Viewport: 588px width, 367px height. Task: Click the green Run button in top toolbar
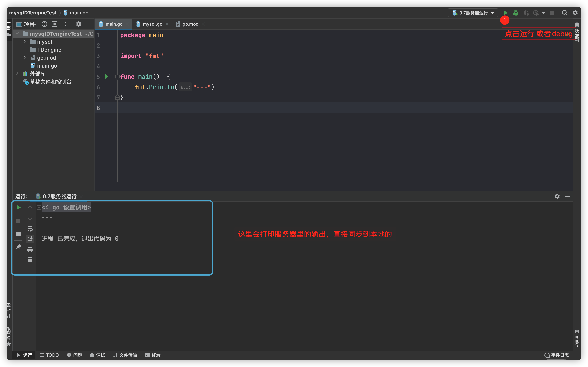pyautogui.click(x=505, y=13)
